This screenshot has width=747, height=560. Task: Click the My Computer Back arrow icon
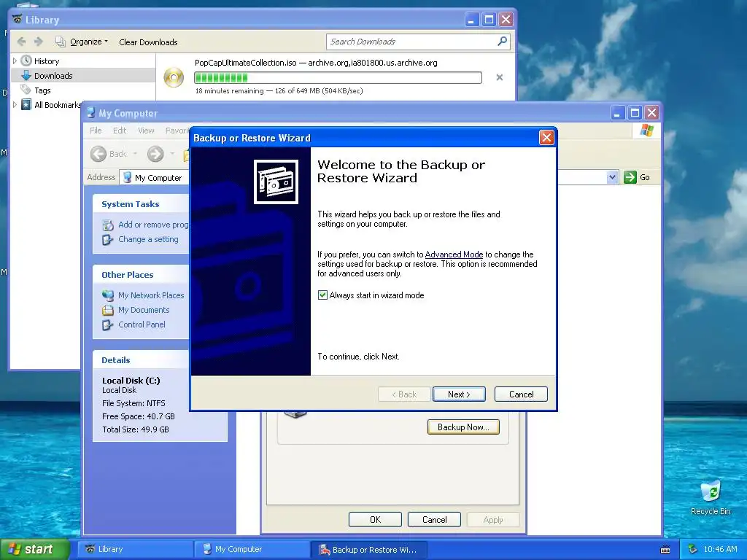pyautogui.click(x=98, y=154)
